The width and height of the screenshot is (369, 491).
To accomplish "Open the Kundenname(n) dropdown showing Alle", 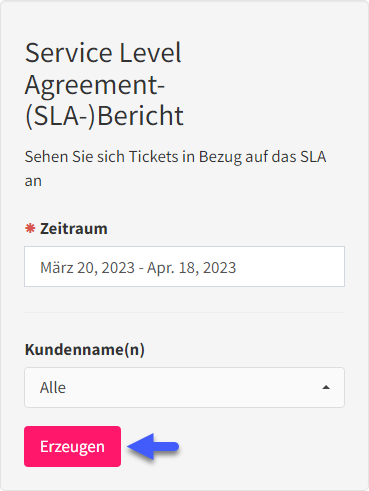I will pyautogui.click(x=184, y=387).
